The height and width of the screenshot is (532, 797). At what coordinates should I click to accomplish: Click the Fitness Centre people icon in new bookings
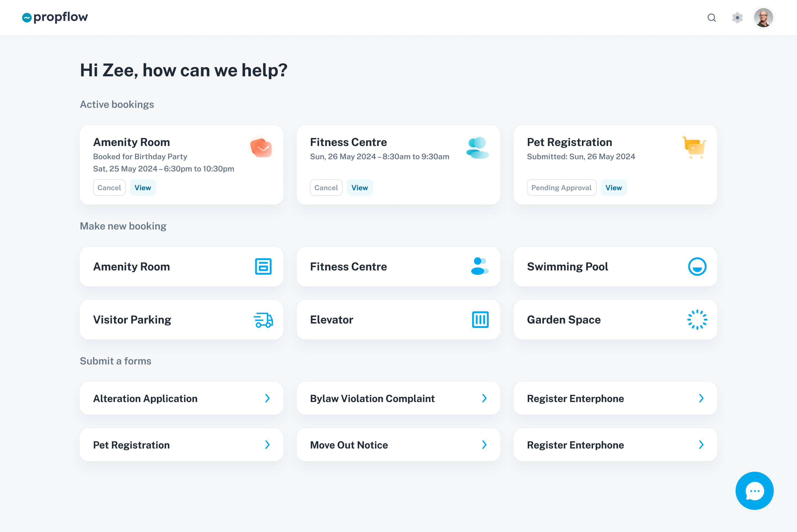tap(480, 266)
